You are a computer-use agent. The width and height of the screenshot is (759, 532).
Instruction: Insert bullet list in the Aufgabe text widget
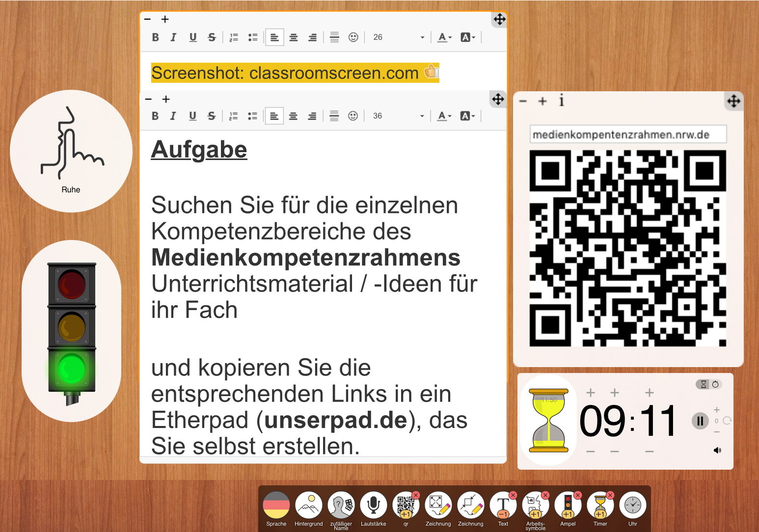(252, 116)
